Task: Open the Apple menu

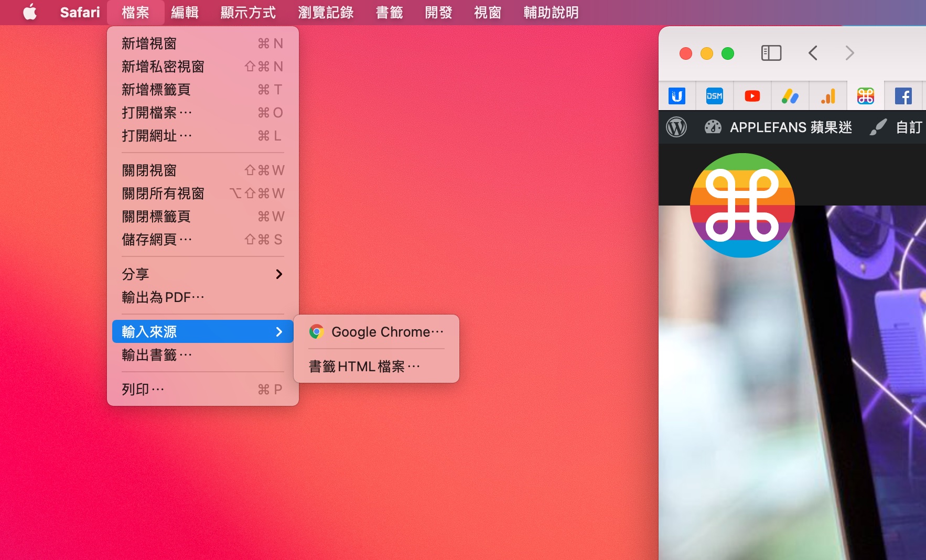Action: point(30,12)
